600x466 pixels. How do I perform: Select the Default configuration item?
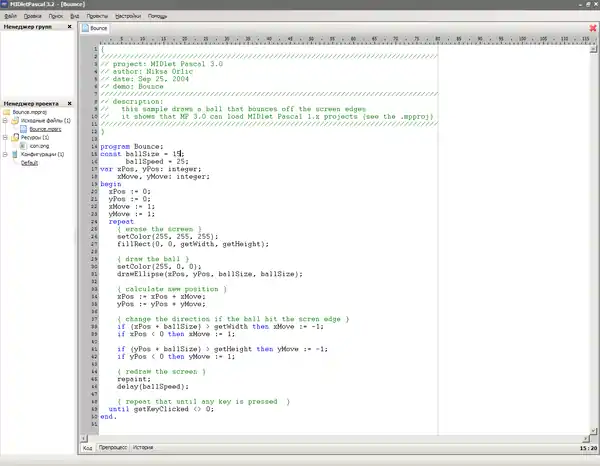(x=30, y=162)
